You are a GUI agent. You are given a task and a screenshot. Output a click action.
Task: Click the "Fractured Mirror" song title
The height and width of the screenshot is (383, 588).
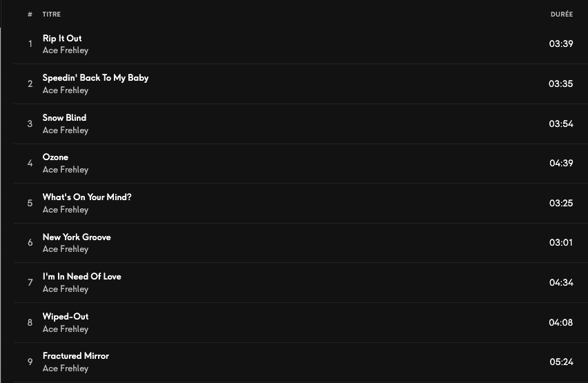click(x=76, y=356)
